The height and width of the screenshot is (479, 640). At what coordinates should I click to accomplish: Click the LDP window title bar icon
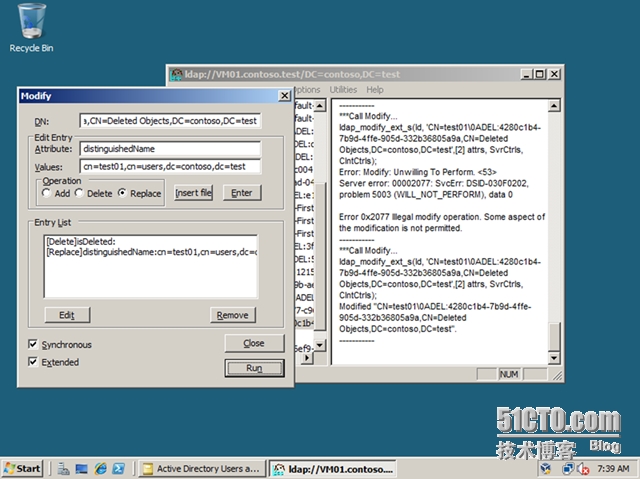click(176, 74)
